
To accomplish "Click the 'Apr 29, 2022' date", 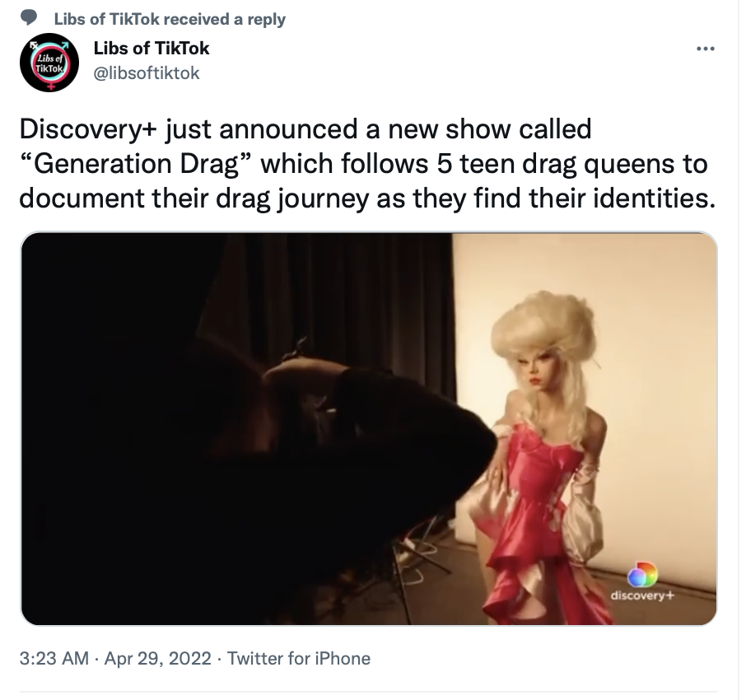I will [x=157, y=659].
